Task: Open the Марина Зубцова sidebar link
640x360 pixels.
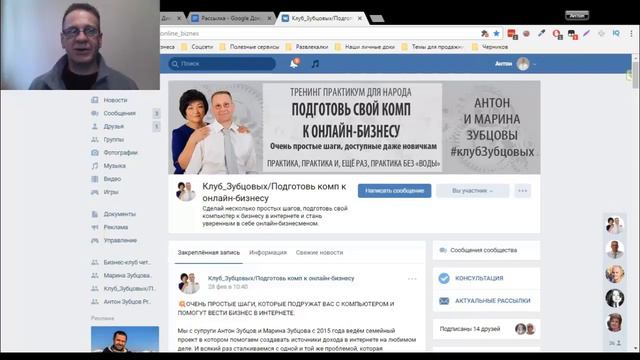Action: pos(127,276)
